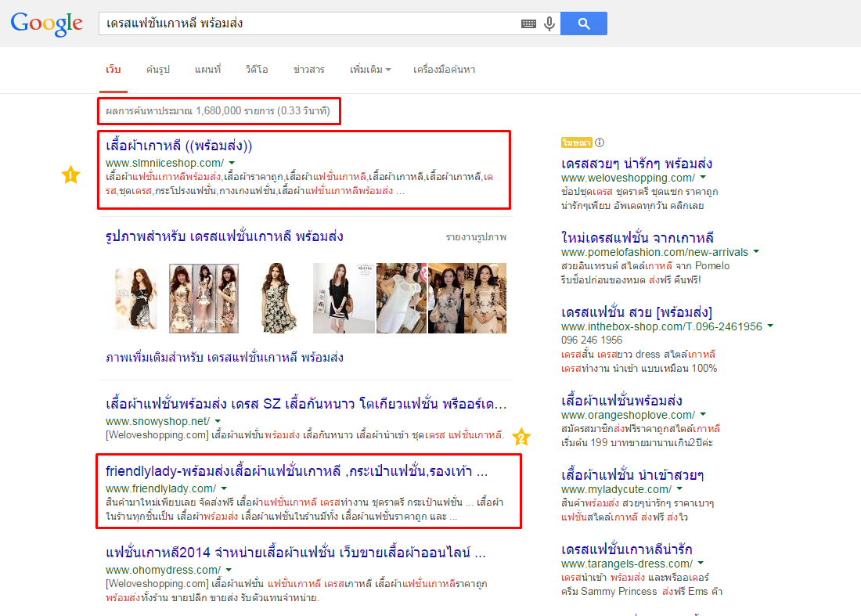The height and width of the screenshot is (616, 861).
Task: Open the เครื่องมือค้นหา search tools
Action: click(x=444, y=70)
